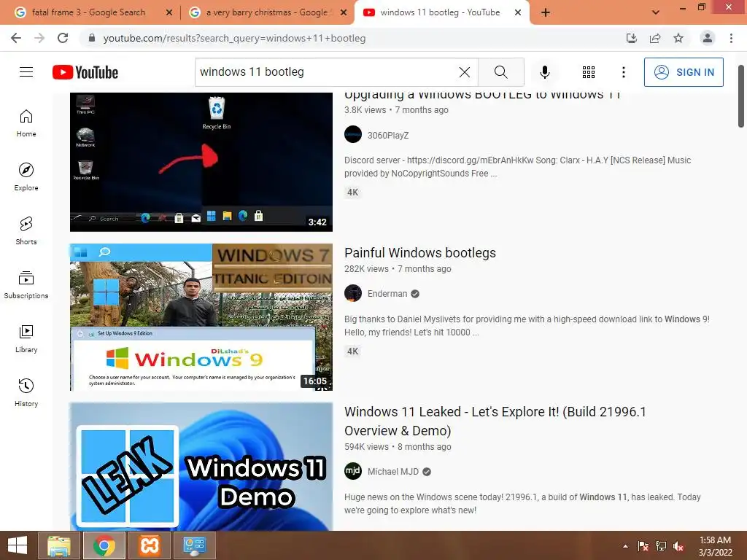Open the Chrome profile avatar
Image resolution: width=747 pixels, height=560 pixels.
[708, 38]
